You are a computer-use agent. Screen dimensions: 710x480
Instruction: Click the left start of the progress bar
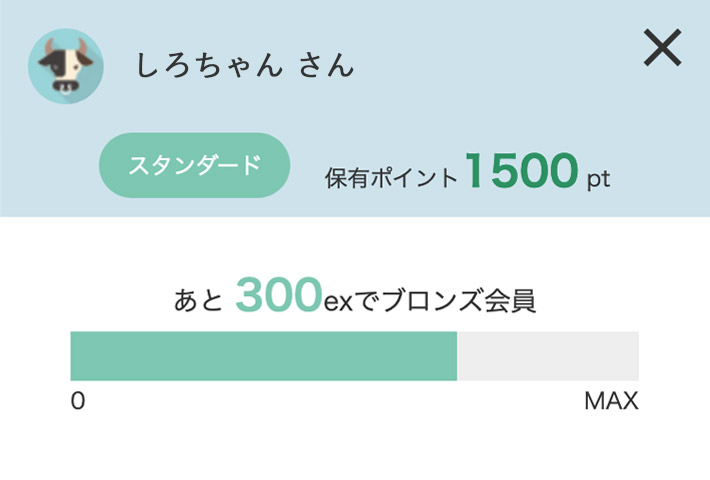[x=74, y=356]
